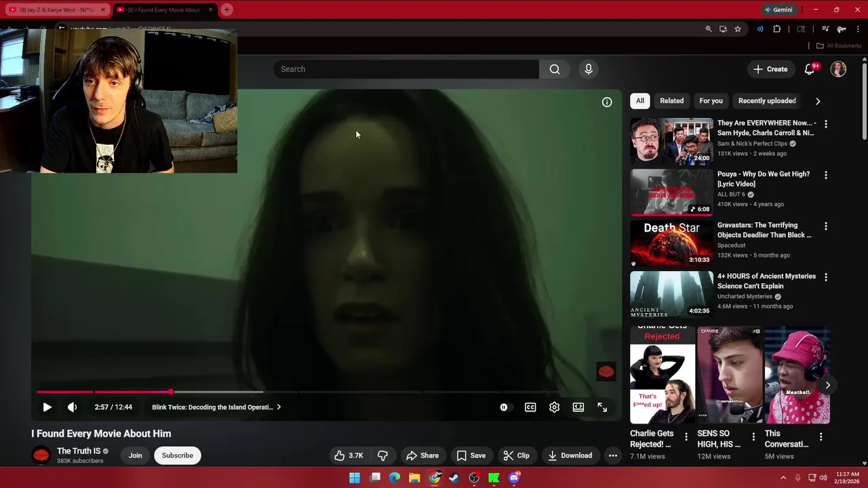Enter fullscreen on the video player
The width and height of the screenshot is (868, 488).
click(x=602, y=407)
